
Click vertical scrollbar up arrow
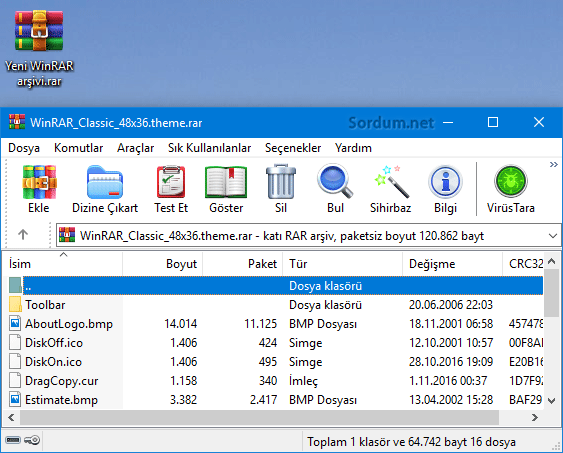552,261
